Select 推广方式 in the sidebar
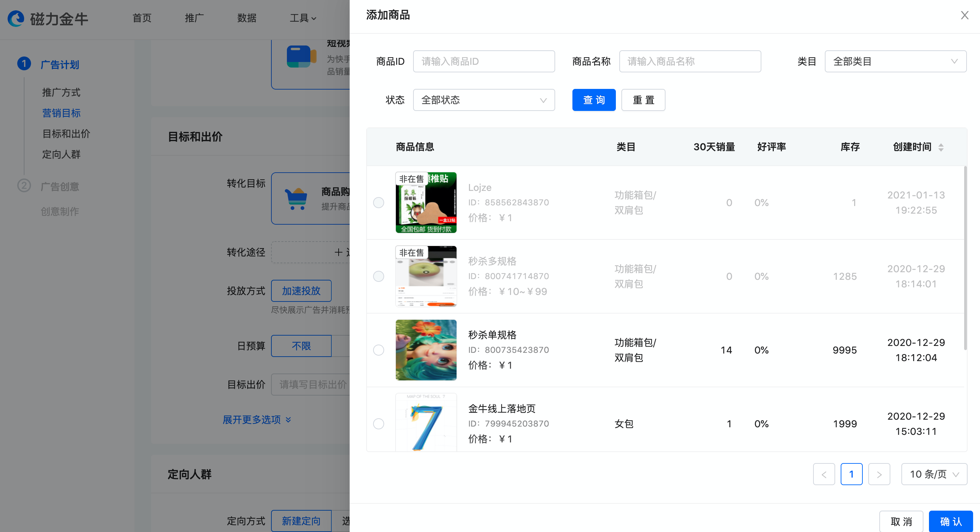The height and width of the screenshot is (532, 980). point(61,92)
